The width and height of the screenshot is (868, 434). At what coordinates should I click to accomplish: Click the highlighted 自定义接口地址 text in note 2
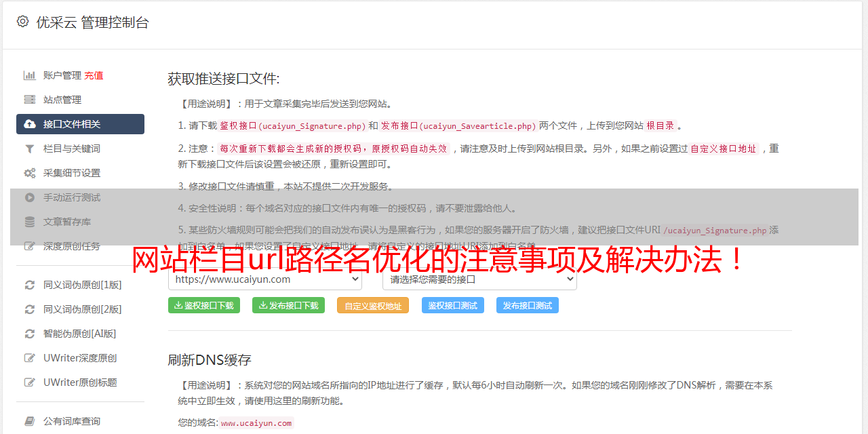point(724,149)
